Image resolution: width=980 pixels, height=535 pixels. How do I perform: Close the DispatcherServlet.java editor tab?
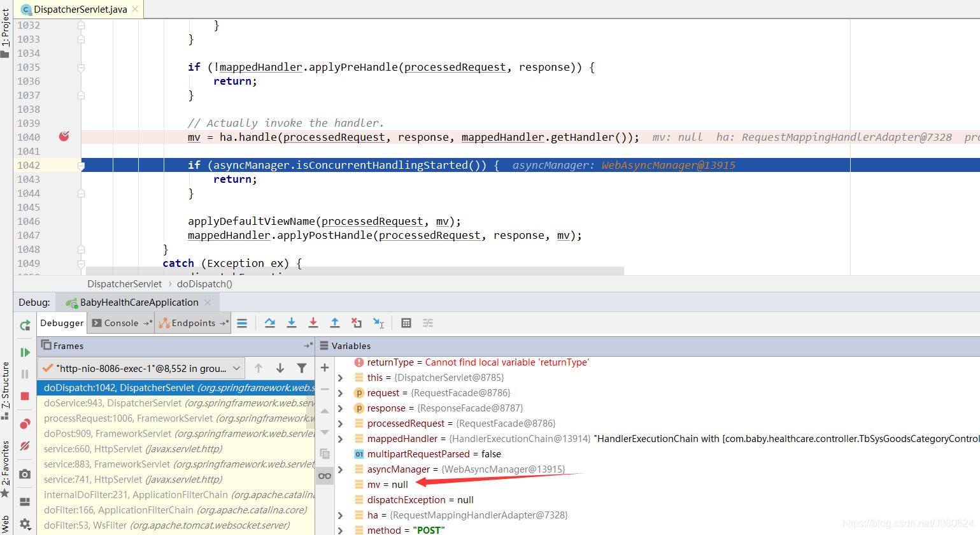(x=135, y=9)
